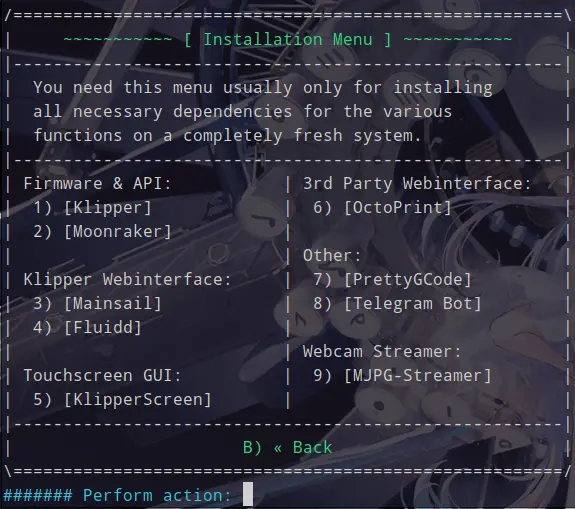Focus the Perform action input cursor
The width and height of the screenshot is (575, 509).
coord(248,494)
